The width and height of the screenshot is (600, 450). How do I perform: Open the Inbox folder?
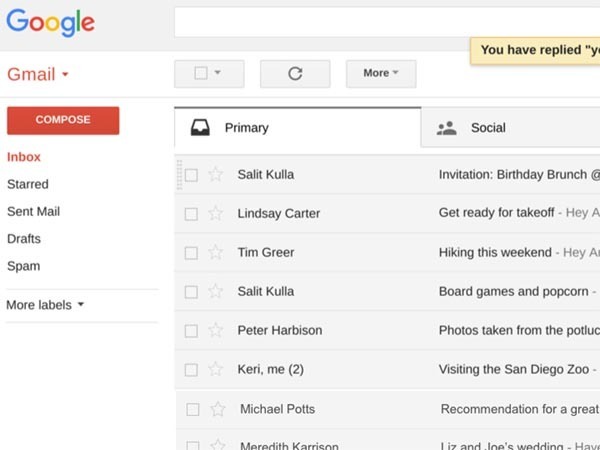coord(24,157)
